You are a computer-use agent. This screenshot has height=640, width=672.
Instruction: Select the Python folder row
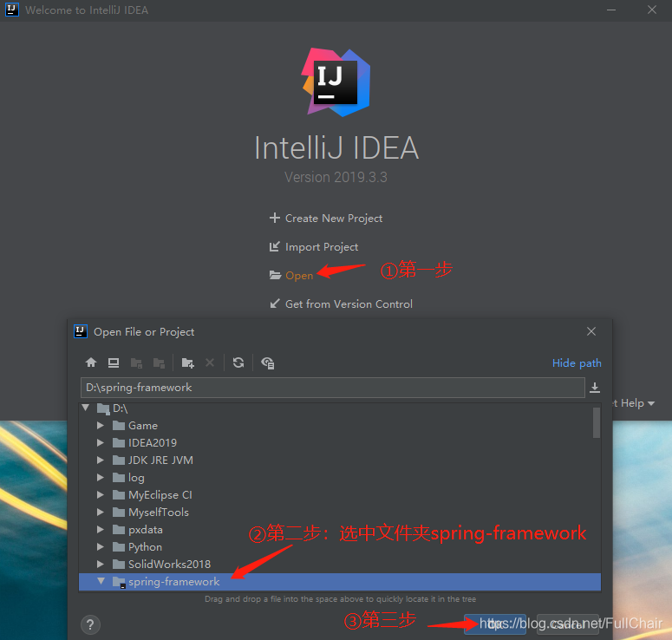pyautogui.click(x=340, y=546)
